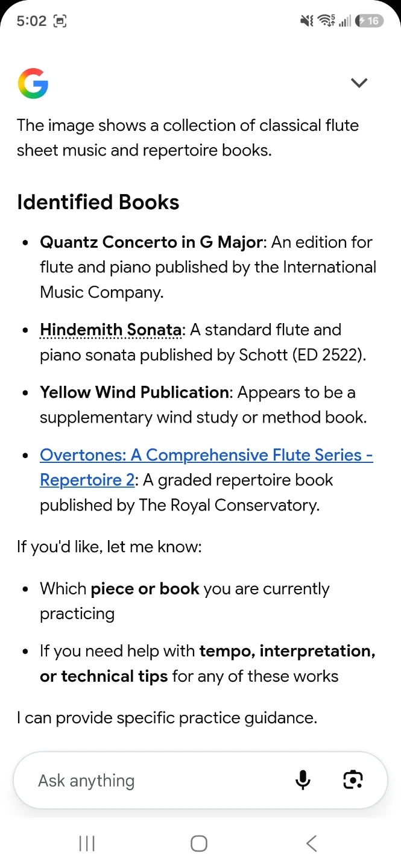Start voice input with the microphone icon
This screenshot has width=401, height=868.
[303, 780]
